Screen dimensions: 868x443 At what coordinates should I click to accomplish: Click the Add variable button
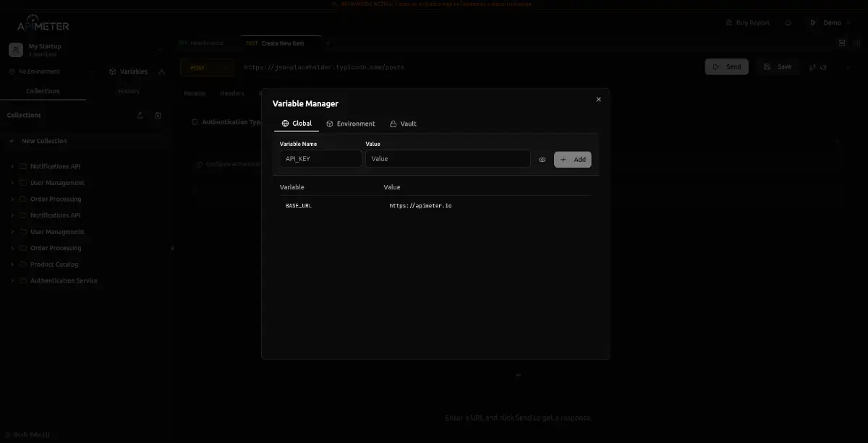pos(572,159)
